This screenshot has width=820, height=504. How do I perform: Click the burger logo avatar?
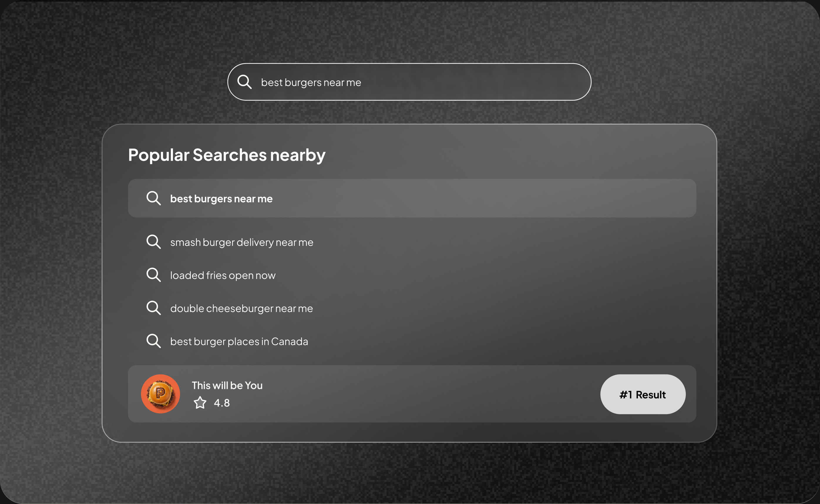(160, 394)
